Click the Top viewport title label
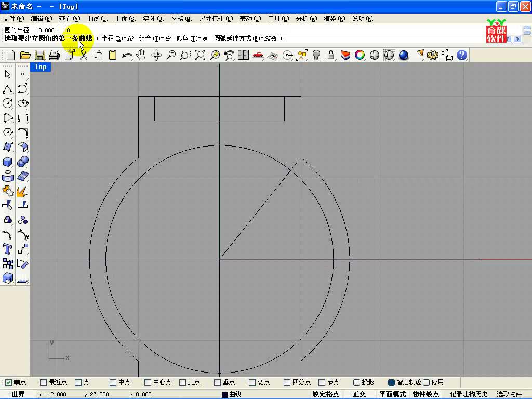 (x=41, y=67)
